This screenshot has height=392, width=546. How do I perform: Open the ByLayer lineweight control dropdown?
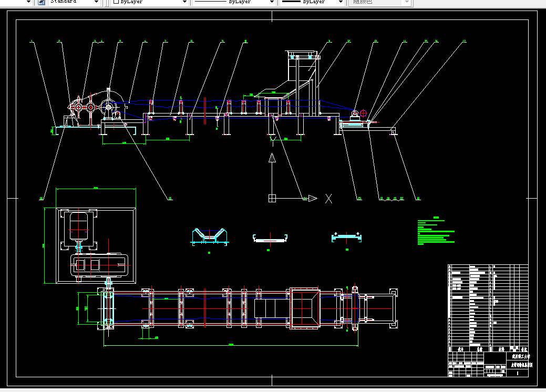[x=341, y=2]
